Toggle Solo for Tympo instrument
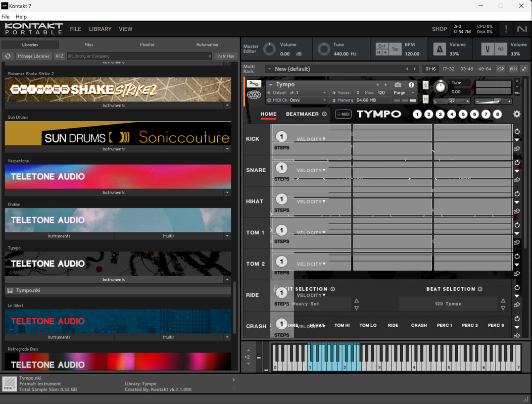Viewport: 532px width, 404px height. coord(425,85)
